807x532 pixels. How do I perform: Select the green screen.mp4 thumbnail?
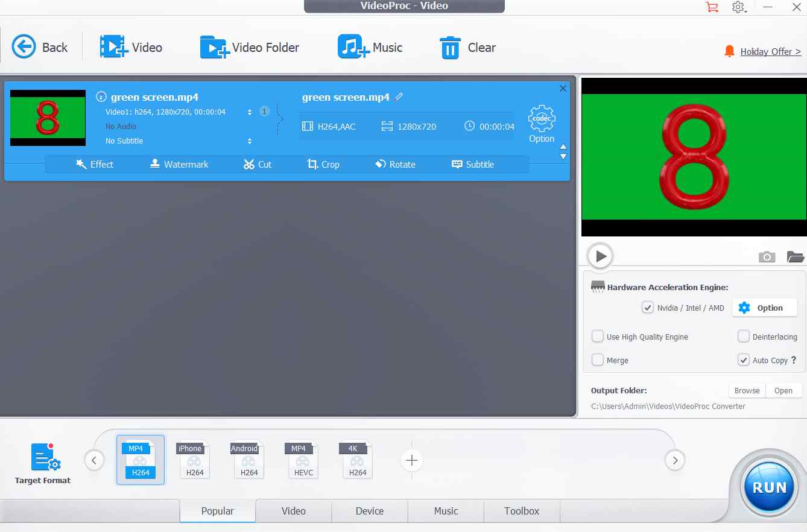pyautogui.click(x=48, y=118)
